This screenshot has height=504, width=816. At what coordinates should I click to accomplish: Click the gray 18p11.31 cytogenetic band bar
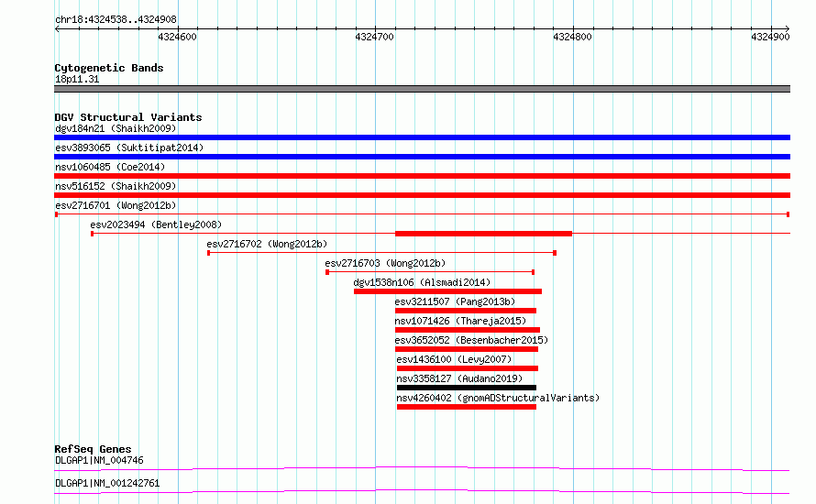pyautogui.click(x=422, y=89)
